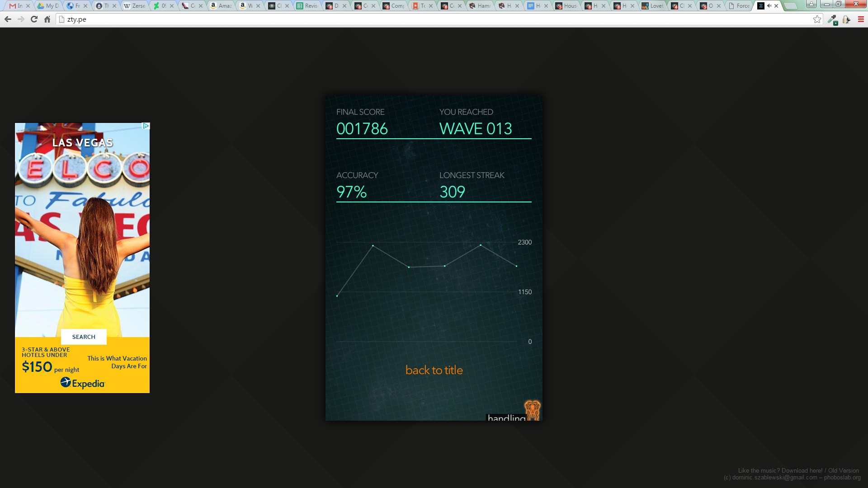The width and height of the screenshot is (868, 488).
Task: Click the orange elephant logo
Action: click(x=533, y=410)
